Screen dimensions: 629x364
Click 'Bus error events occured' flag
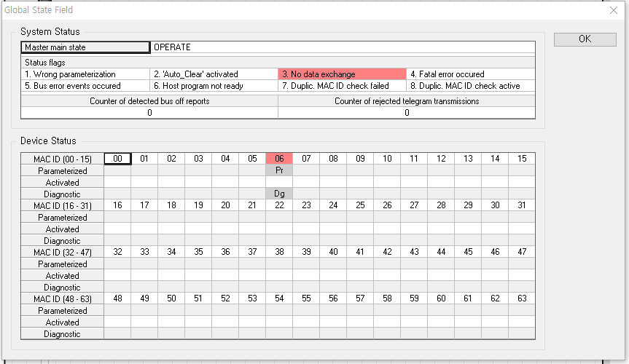point(85,86)
